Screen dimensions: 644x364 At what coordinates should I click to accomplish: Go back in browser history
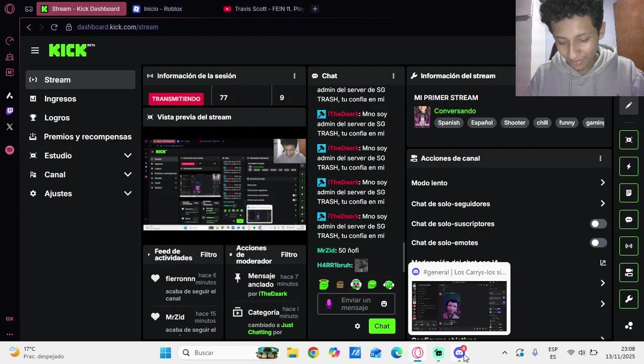click(29, 27)
